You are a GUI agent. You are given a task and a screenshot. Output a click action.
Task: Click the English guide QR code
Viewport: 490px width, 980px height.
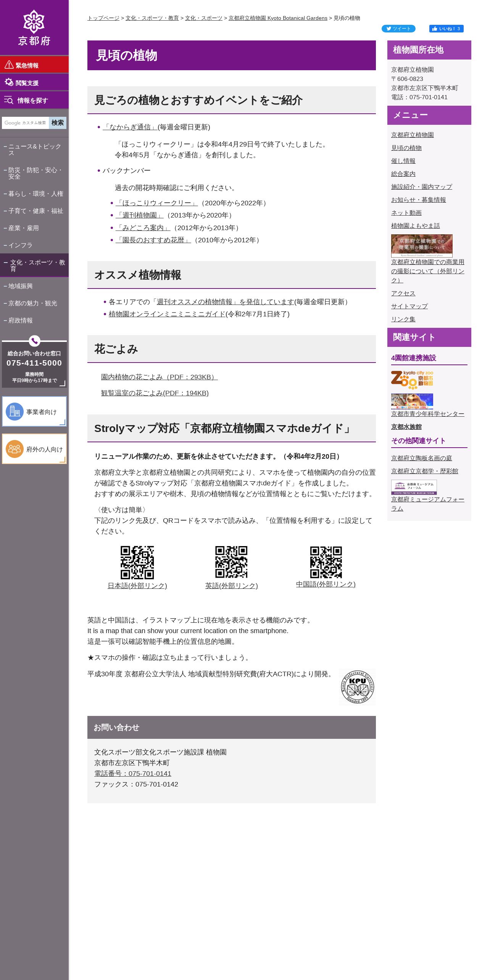pyautogui.click(x=231, y=562)
